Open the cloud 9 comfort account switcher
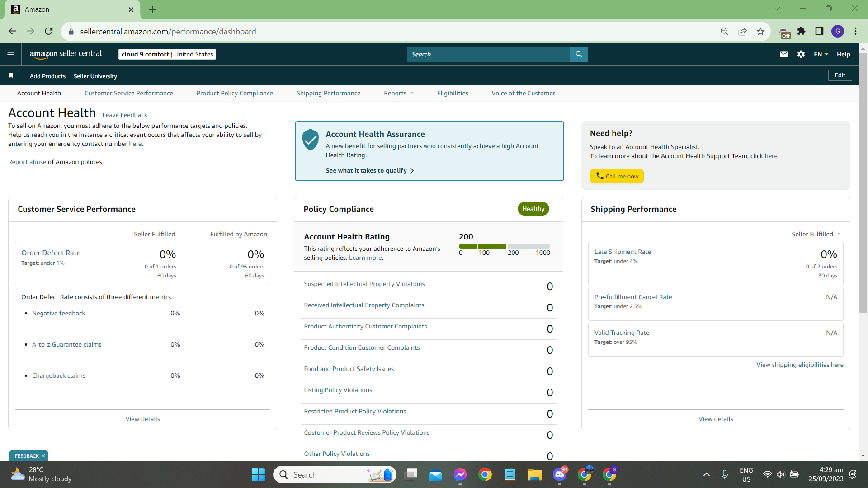Screen dimensions: 868x488 [x=167, y=54]
